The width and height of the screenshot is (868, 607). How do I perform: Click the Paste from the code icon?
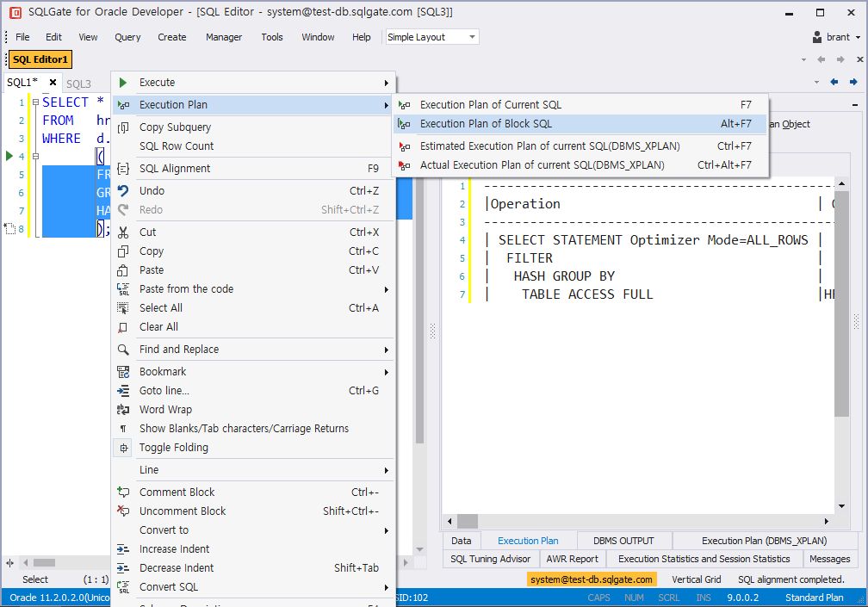click(x=123, y=288)
